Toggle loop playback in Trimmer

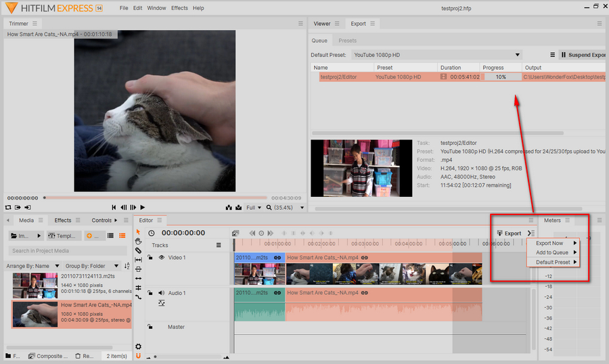[x=8, y=208]
